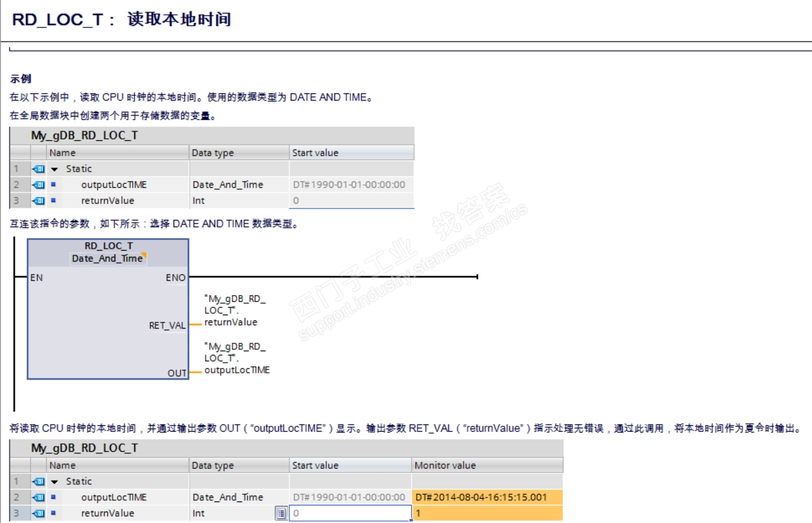Viewport: 812px width, 523px height.
Task: Click My_gDB_RD_LOC_T title of the monitored table
Action: (84, 448)
